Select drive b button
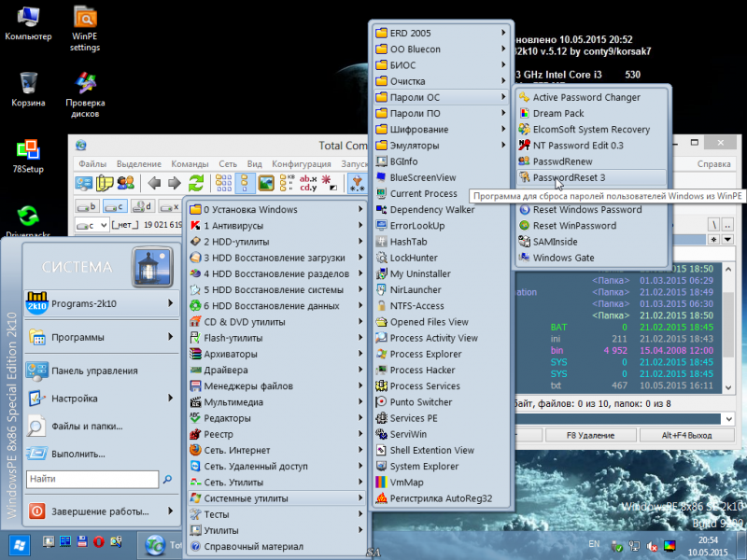This screenshot has height=560, width=747. [x=87, y=206]
